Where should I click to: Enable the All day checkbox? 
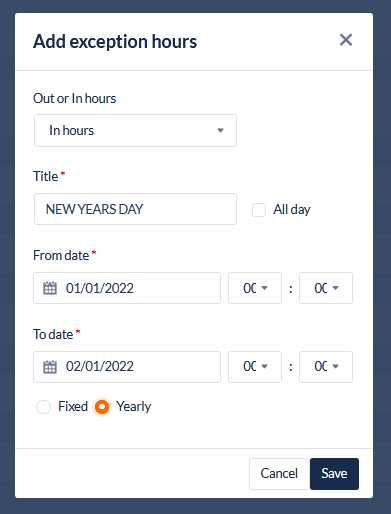(x=259, y=210)
